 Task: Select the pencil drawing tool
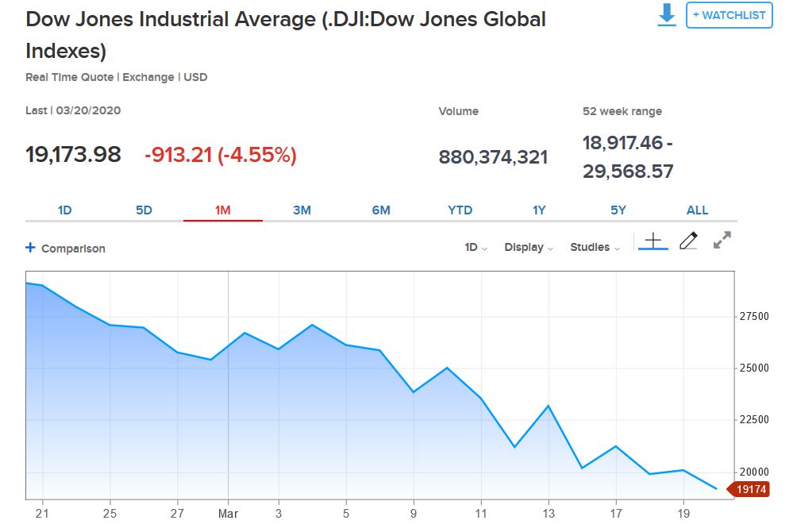pos(688,241)
